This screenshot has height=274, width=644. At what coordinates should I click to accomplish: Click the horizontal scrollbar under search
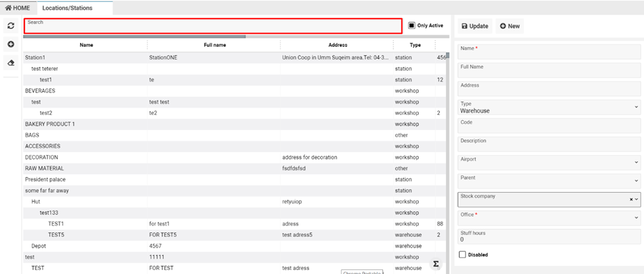tap(135, 36)
